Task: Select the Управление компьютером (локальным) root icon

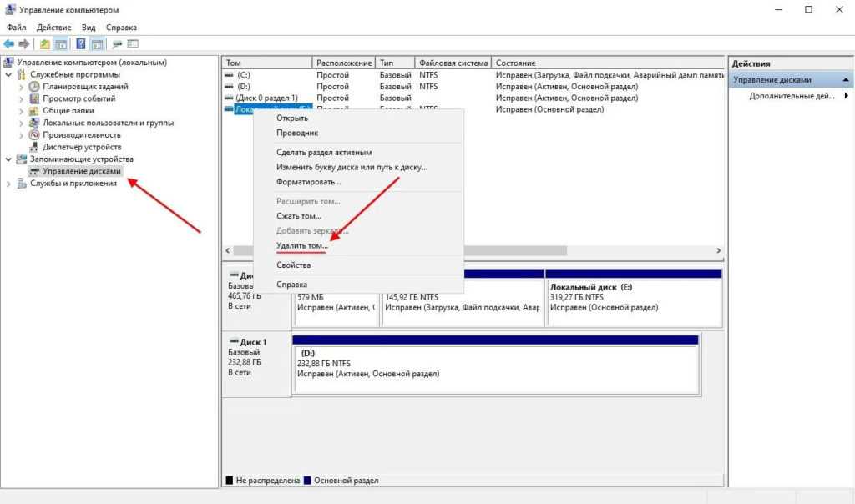Action: [8, 62]
